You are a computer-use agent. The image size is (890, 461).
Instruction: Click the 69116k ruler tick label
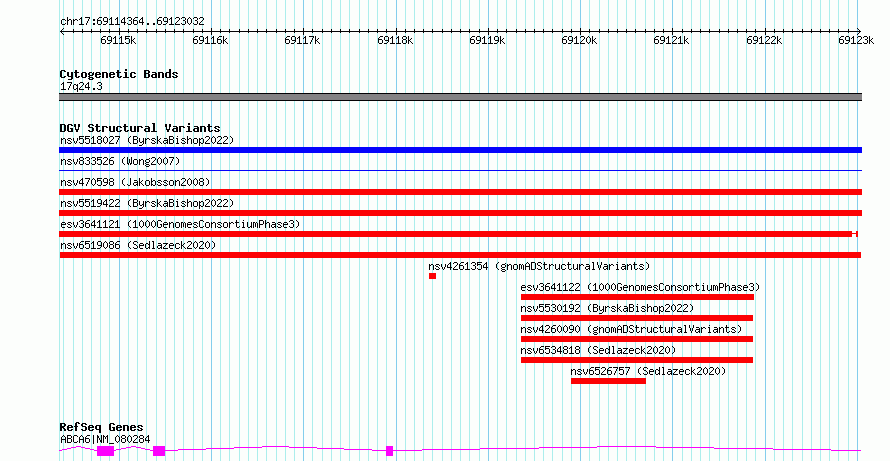[x=211, y=40]
